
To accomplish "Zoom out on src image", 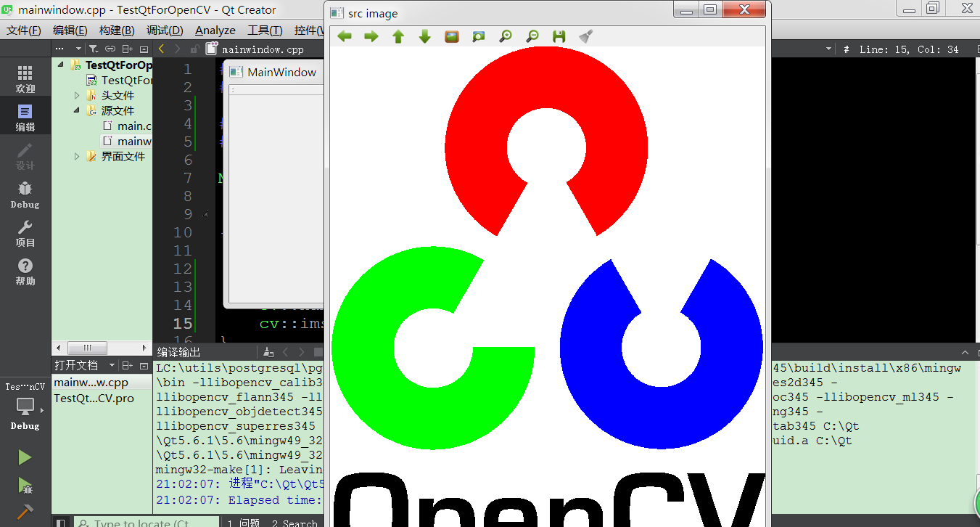I will 532,36.
